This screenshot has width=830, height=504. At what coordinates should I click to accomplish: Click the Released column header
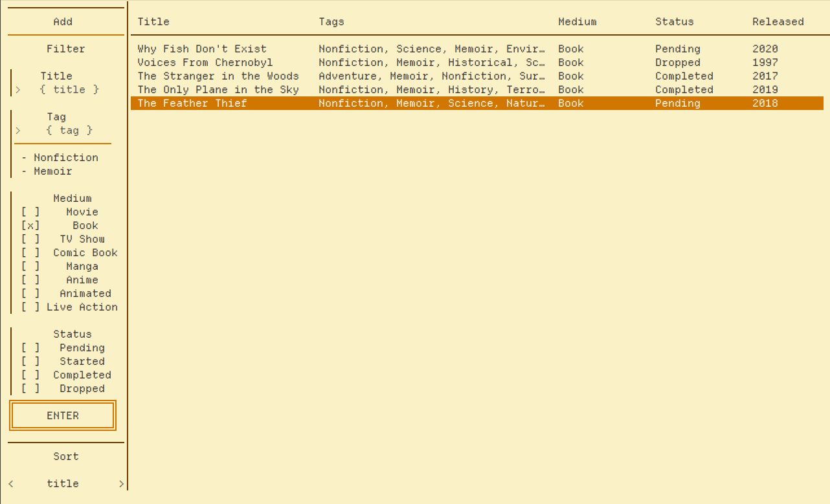pyautogui.click(x=778, y=21)
